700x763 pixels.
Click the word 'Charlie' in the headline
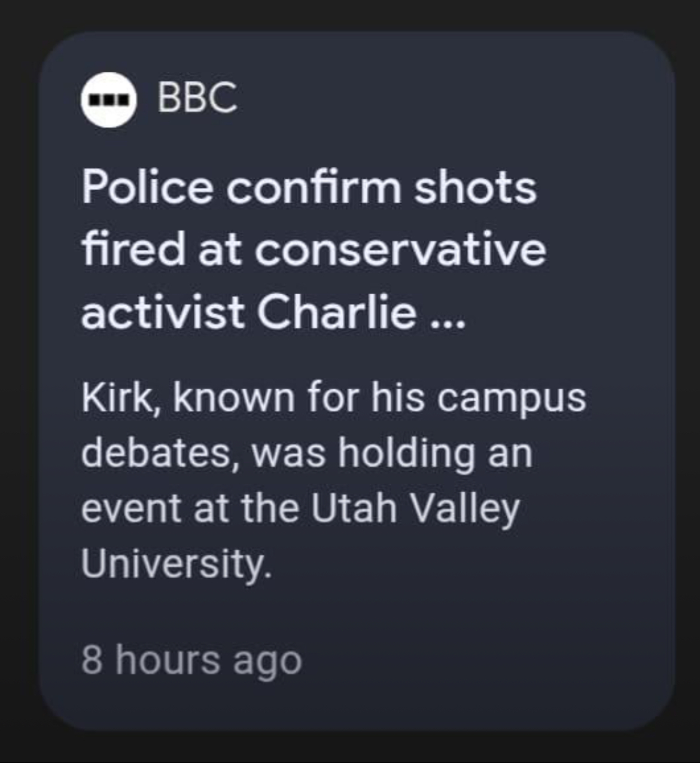(338, 312)
